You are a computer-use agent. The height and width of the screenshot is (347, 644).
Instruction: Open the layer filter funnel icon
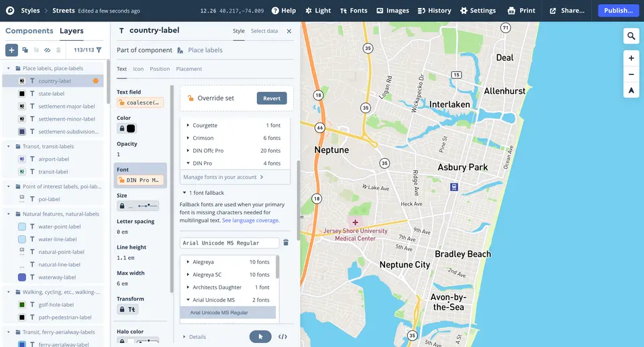tap(99, 50)
